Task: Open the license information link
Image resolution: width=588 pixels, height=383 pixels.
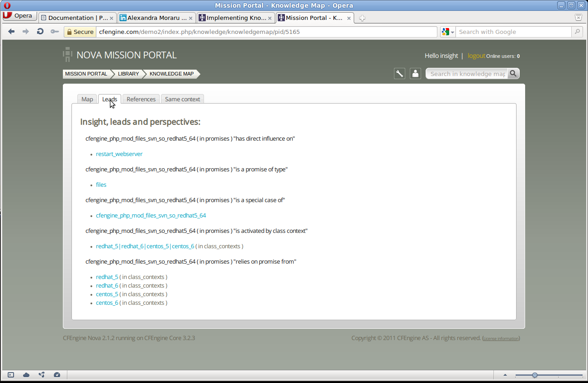Action: [501, 339]
